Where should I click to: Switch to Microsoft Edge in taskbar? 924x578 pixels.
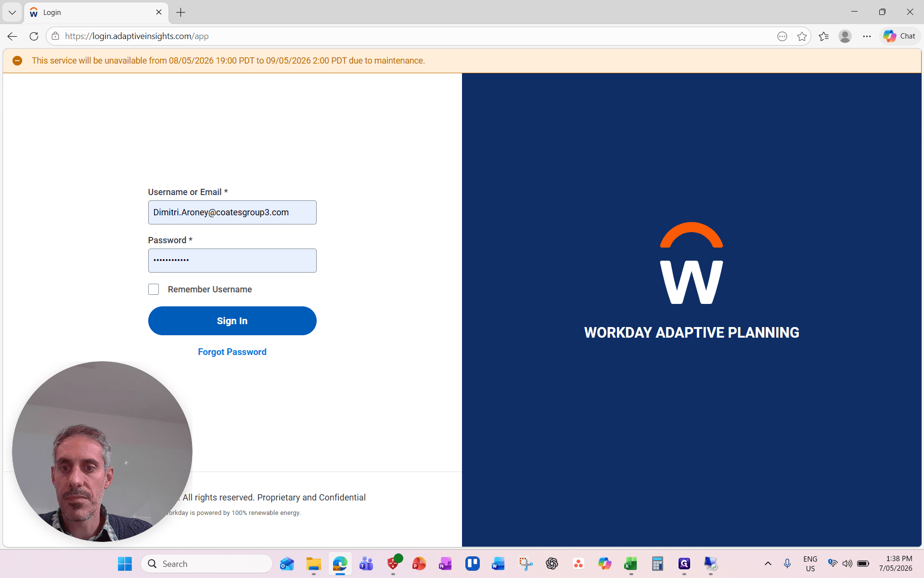click(x=340, y=564)
